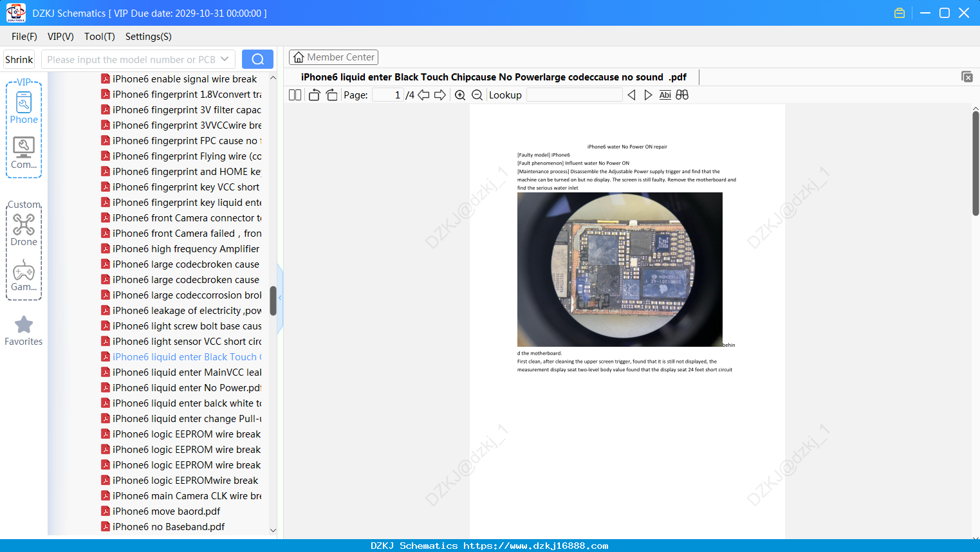Click the file list scroll-up arrow
The height and width of the screenshot is (552, 980).
pos(273,78)
